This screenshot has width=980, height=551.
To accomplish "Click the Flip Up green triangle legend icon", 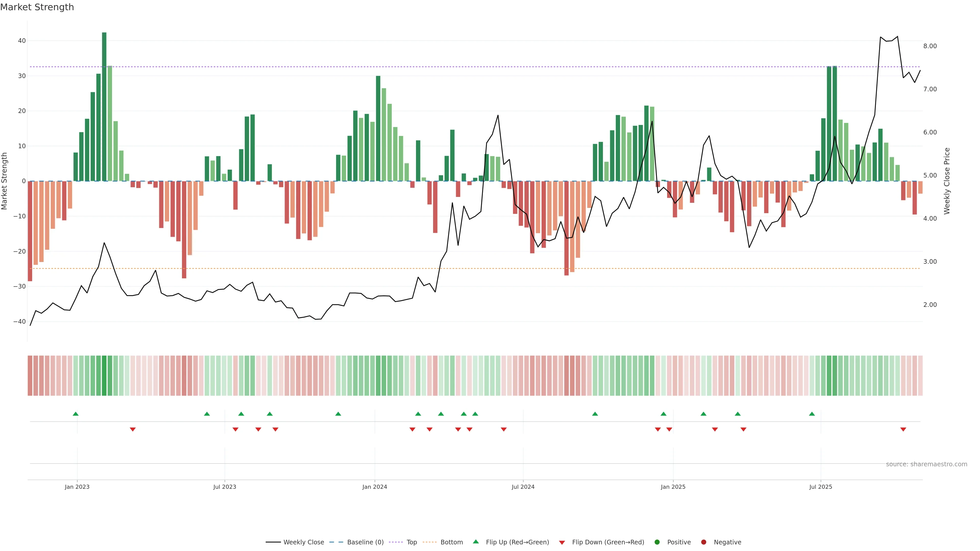I will coord(475,542).
